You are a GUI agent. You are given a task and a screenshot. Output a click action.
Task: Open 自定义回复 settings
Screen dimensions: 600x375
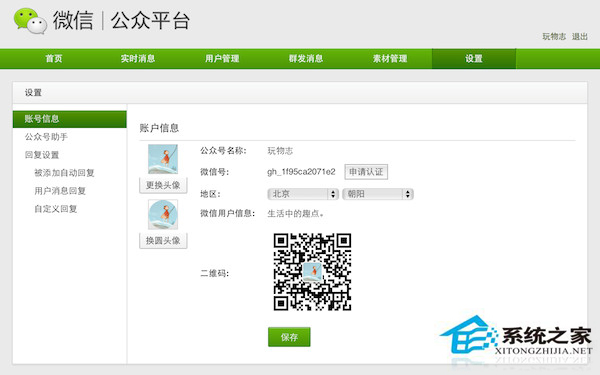(56, 209)
